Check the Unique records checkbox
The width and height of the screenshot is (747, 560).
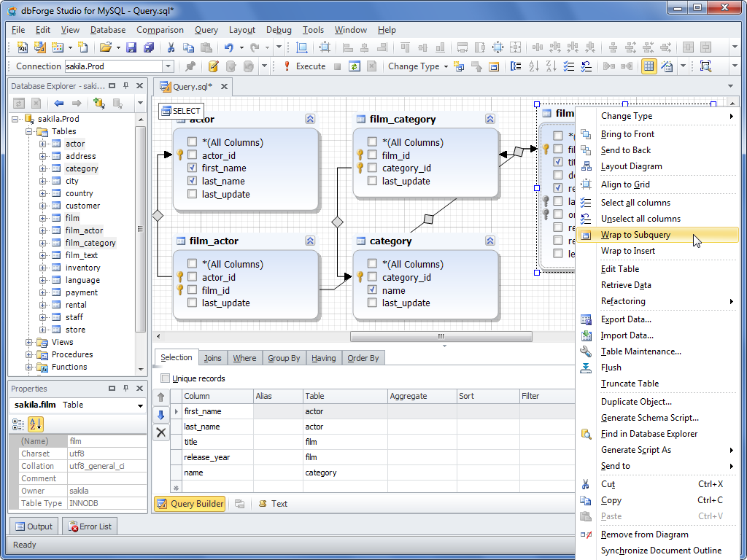click(x=165, y=378)
